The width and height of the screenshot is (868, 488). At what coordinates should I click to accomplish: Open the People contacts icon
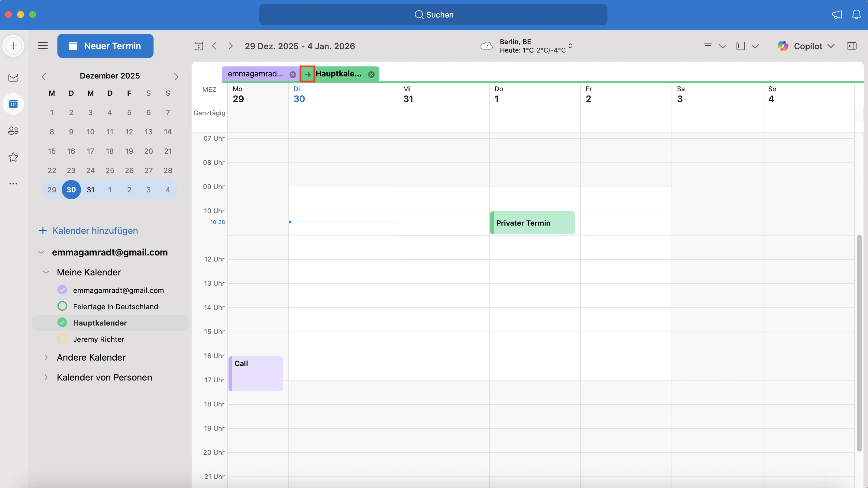(13, 131)
